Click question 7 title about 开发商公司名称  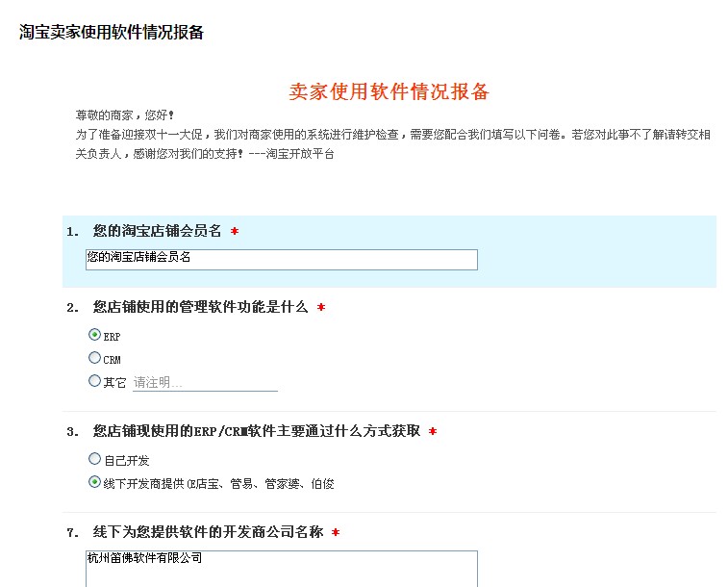pyautogui.click(x=210, y=532)
